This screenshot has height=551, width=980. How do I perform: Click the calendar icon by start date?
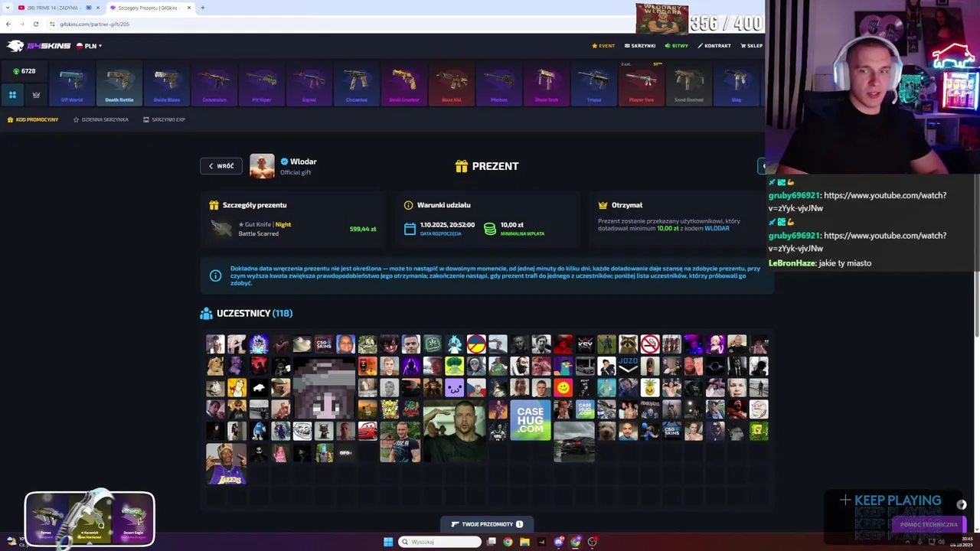(410, 229)
